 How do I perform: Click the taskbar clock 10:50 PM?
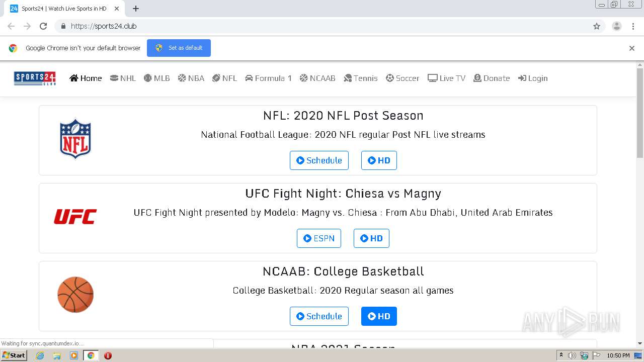point(618,355)
